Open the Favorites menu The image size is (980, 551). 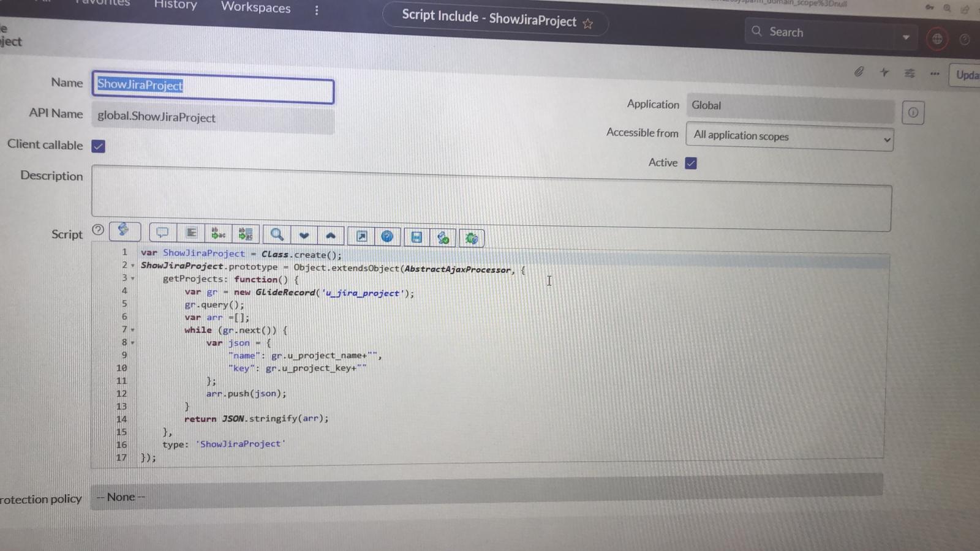point(103,2)
